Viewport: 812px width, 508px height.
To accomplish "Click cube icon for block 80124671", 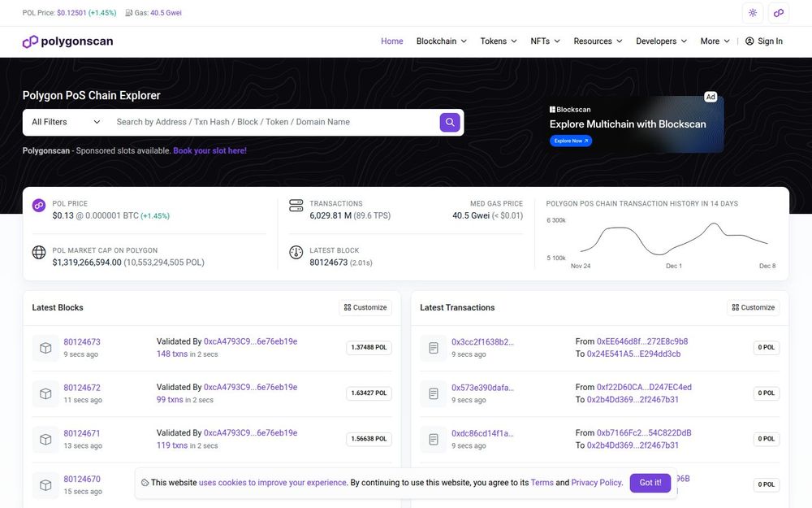I will point(45,440).
